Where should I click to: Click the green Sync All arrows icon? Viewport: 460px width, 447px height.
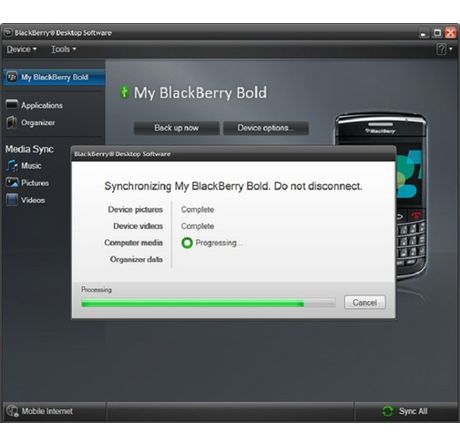pos(387,411)
